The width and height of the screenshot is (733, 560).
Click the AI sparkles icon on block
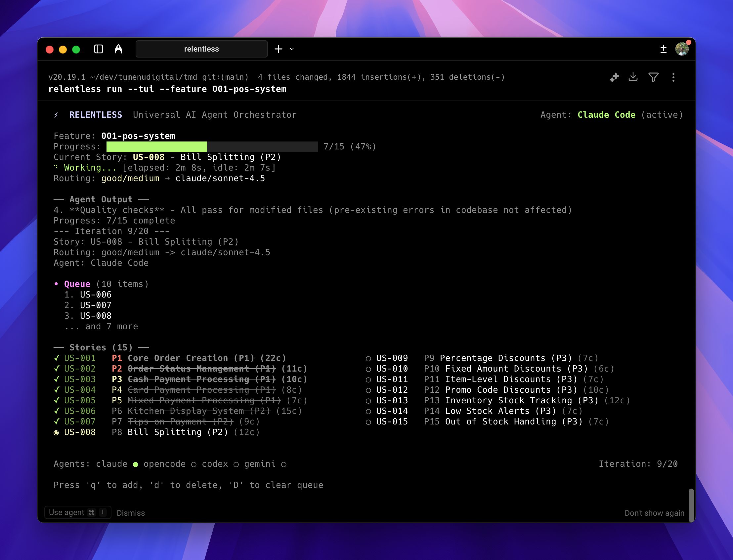(x=614, y=77)
